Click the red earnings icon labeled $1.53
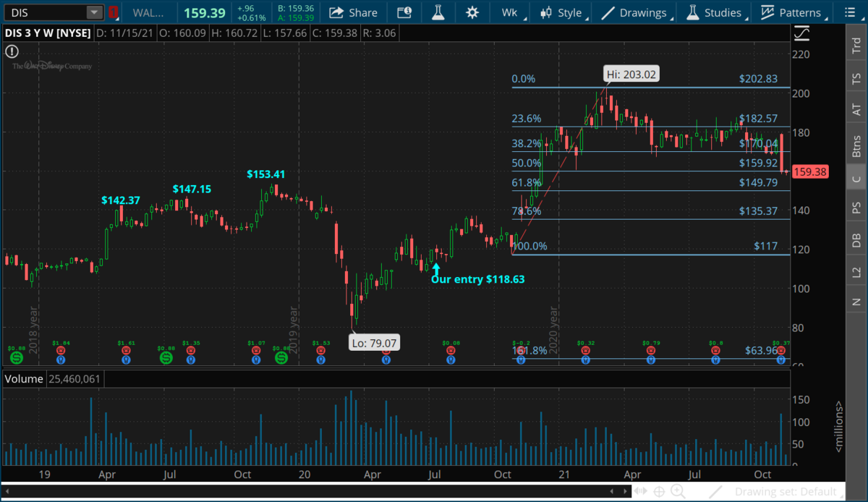Image resolution: width=868 pixels, height=502 pixels. 320,351
